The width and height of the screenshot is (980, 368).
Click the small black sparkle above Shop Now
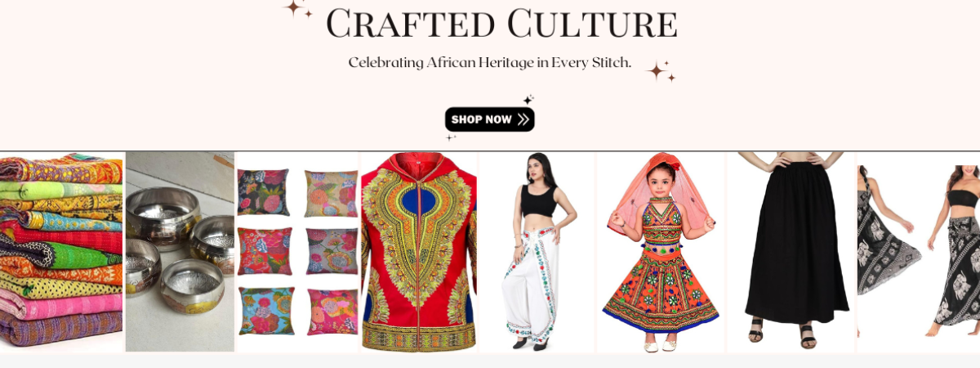click(528, 100)
